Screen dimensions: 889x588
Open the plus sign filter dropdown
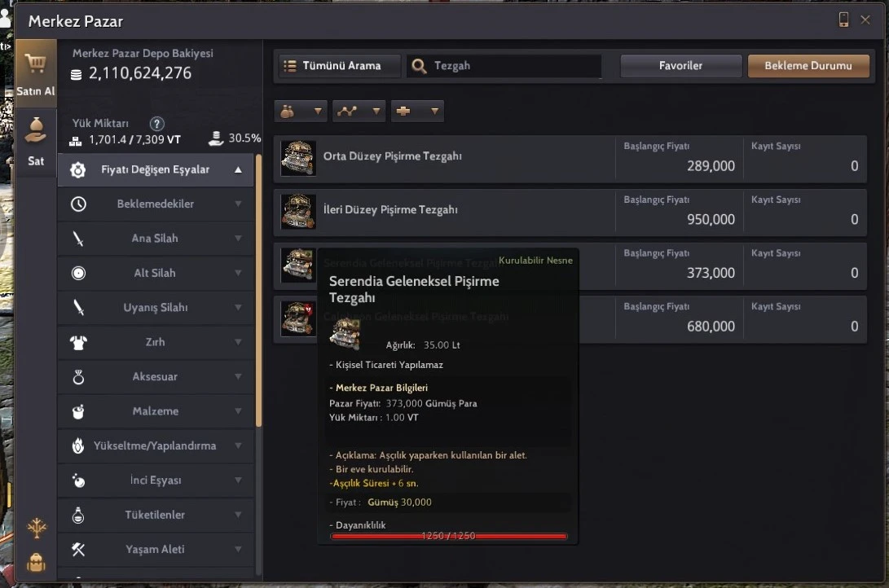click(417, 111)
